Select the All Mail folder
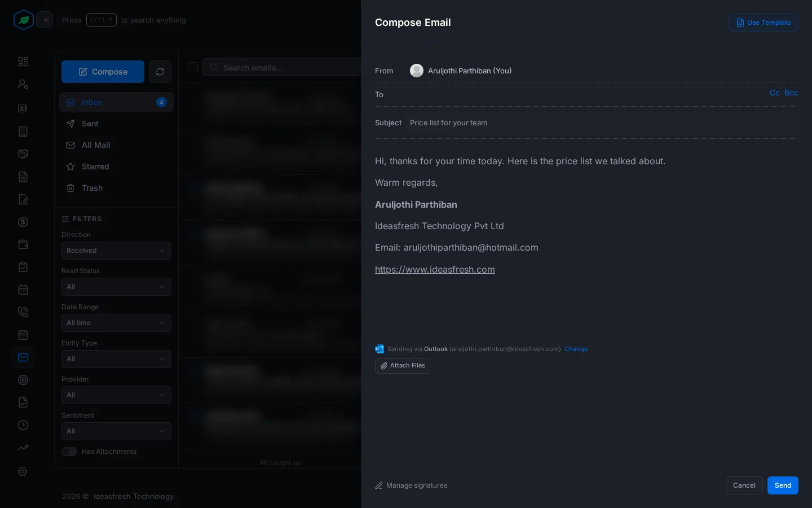Viewport: 812px width, 508px height. pos(116,145)
